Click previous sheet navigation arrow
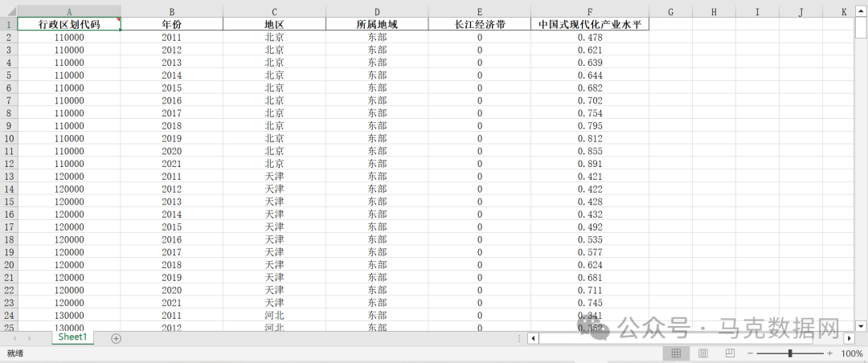This screenshot has width=868, height=363. (x=14, y=338)
